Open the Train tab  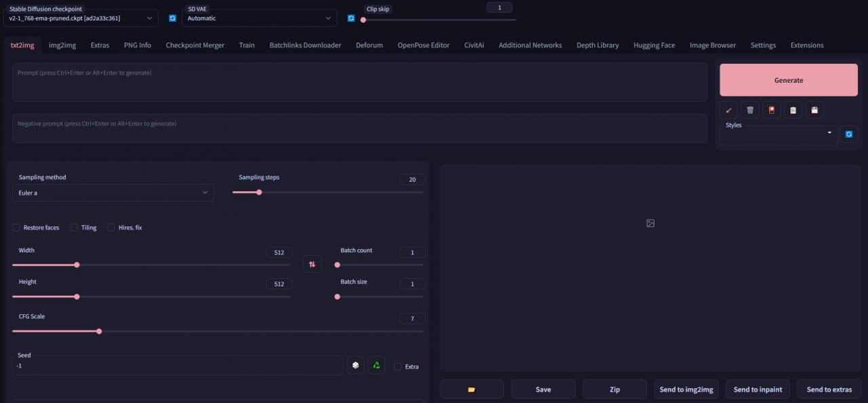tap(247, 45)
